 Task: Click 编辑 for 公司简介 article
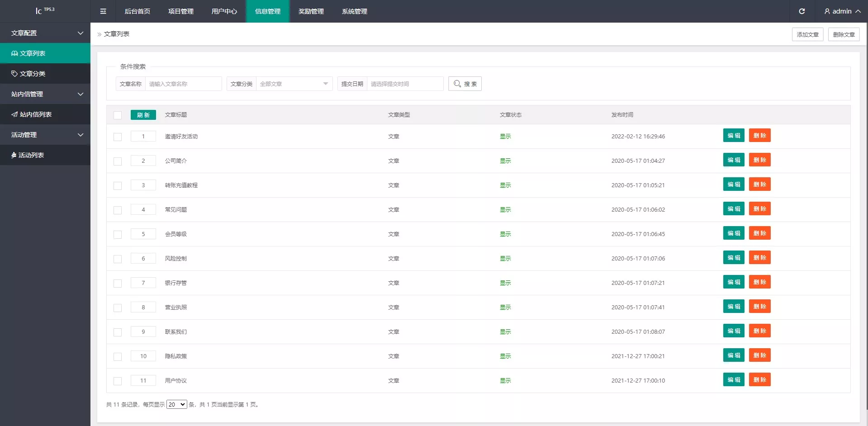click(733, 160)
